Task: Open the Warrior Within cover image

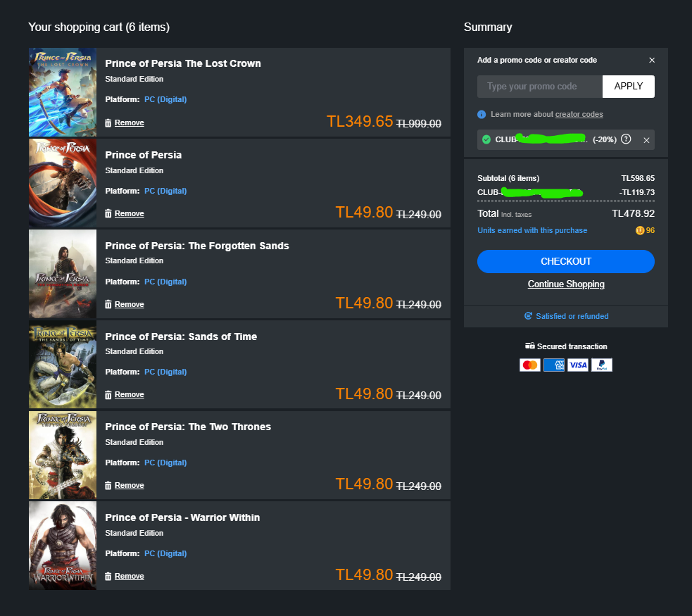Action: pos(63,546)
